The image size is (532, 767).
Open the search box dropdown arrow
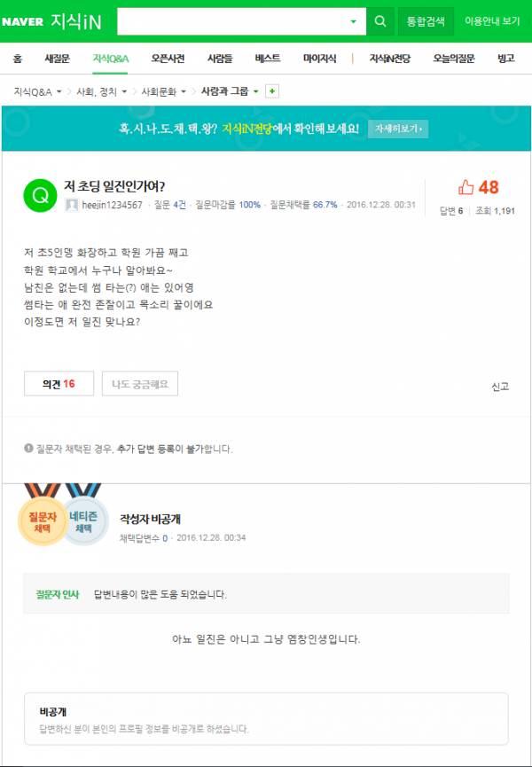[x=354, y=21]
